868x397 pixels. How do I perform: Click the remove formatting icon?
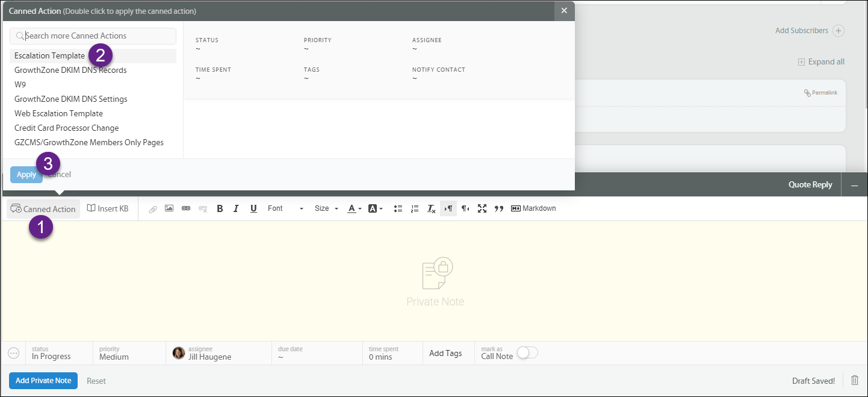[x=431, y=208]
